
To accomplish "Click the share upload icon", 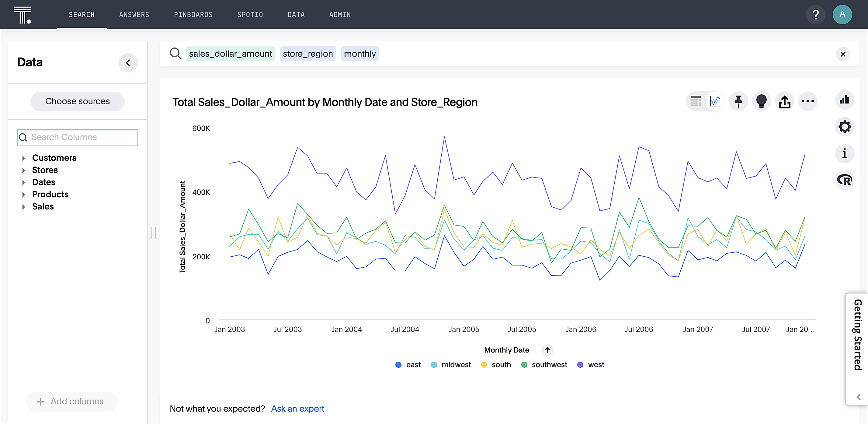I will [784, 101].
